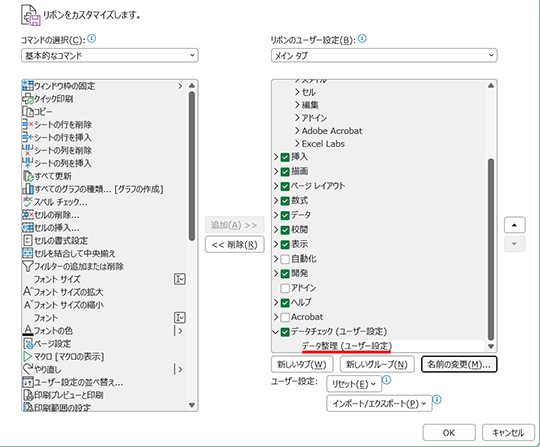540x447 pixels.
Task: Open the コマンドの選択 dropdown
Action: pyautogui.click(x=110, y=55)
